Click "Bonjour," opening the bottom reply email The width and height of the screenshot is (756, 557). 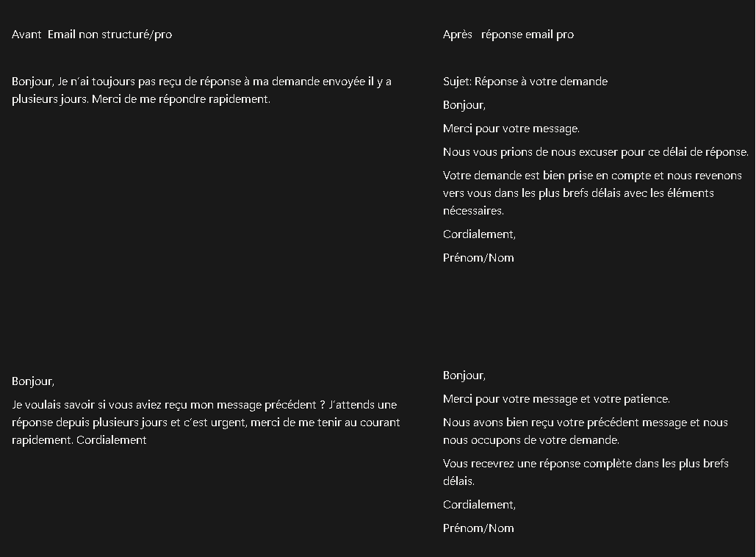[464, 375]
